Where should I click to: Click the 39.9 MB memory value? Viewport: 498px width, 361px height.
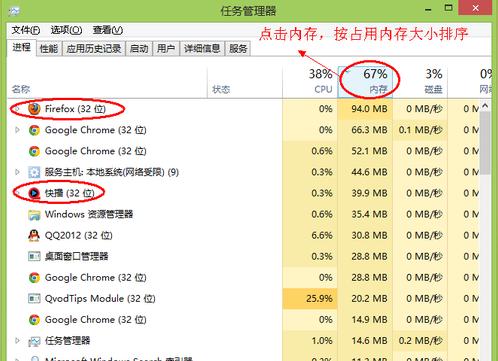point(369,193)
